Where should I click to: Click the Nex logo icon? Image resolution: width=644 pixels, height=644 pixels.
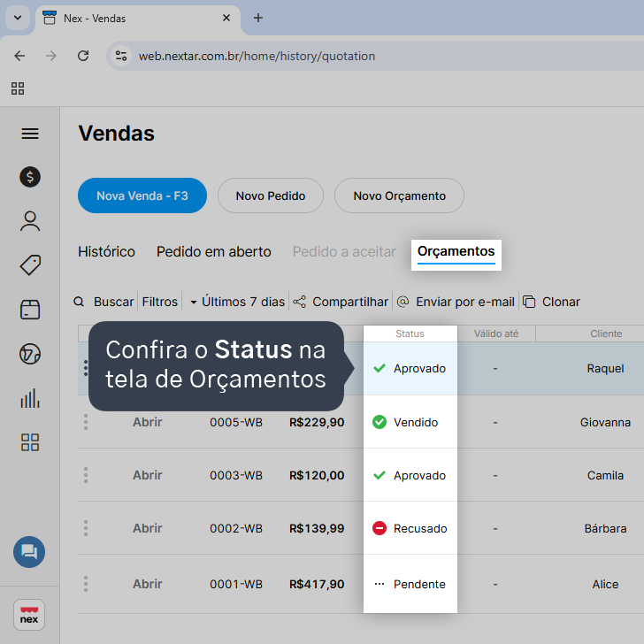[29, 615]
